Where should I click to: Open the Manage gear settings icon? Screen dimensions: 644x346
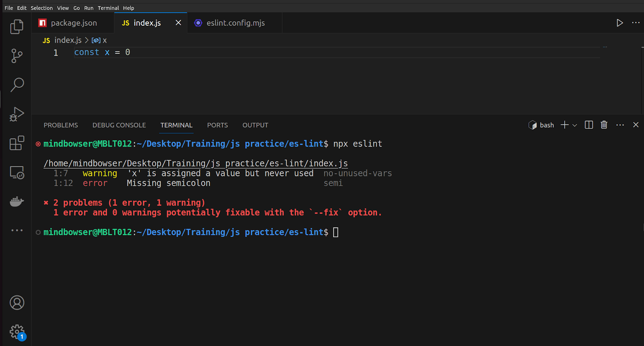click(x=17, y=332)
